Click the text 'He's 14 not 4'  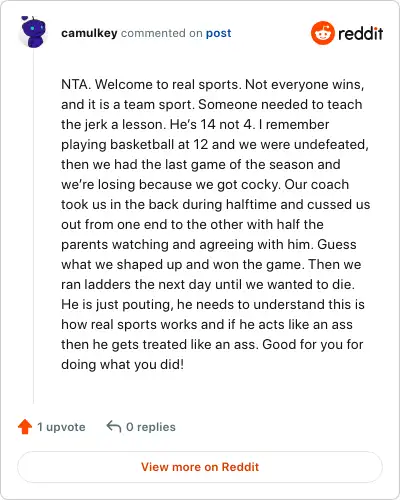[x=212, y=124]
